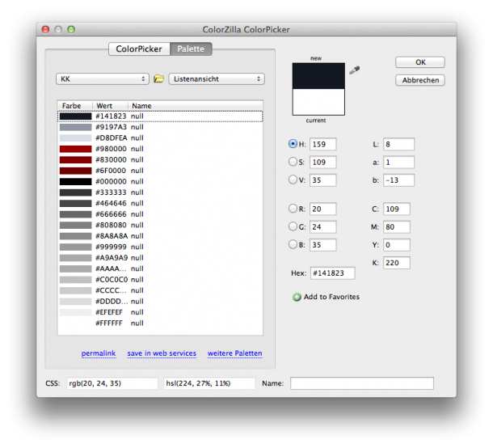Screen dimensions: 493x448
Task: Select the #000000 black row
Action: tap(160, 181)
